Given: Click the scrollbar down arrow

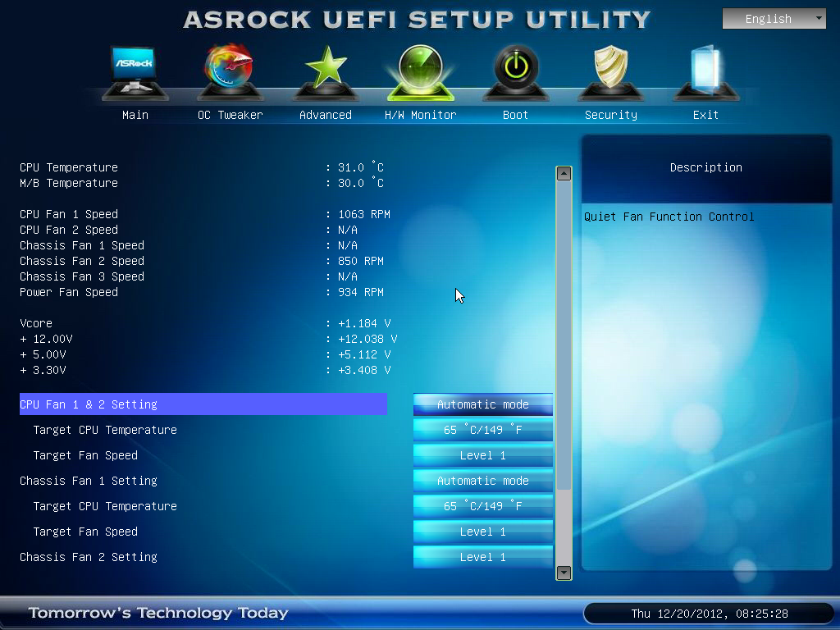Looking at the screenshot, I should 564,573.
